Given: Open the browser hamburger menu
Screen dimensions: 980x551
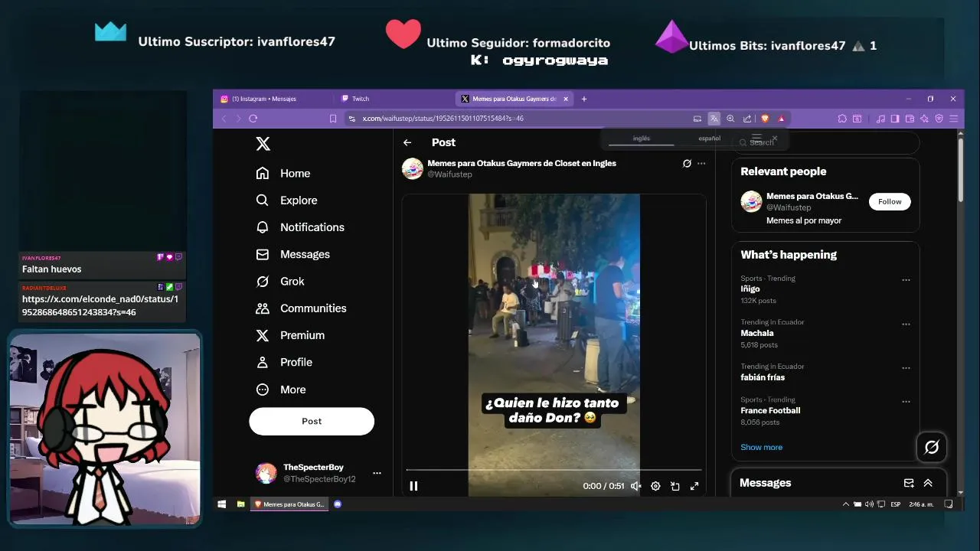Looking at the screenshot, I should click(x=953, y=119).
